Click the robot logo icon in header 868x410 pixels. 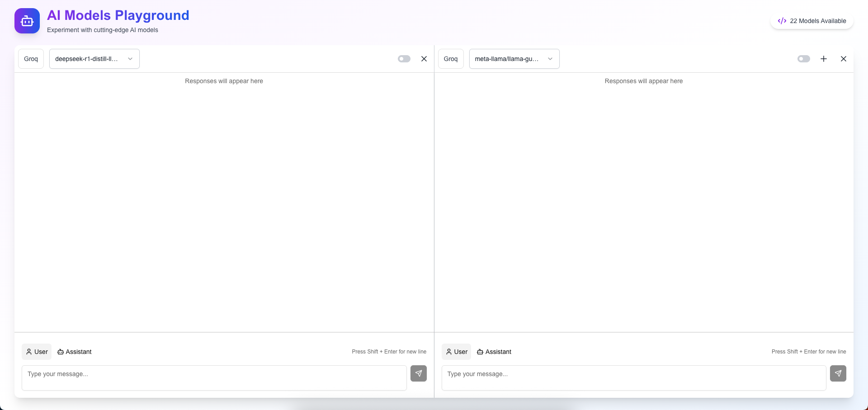(x=27, y=21)
